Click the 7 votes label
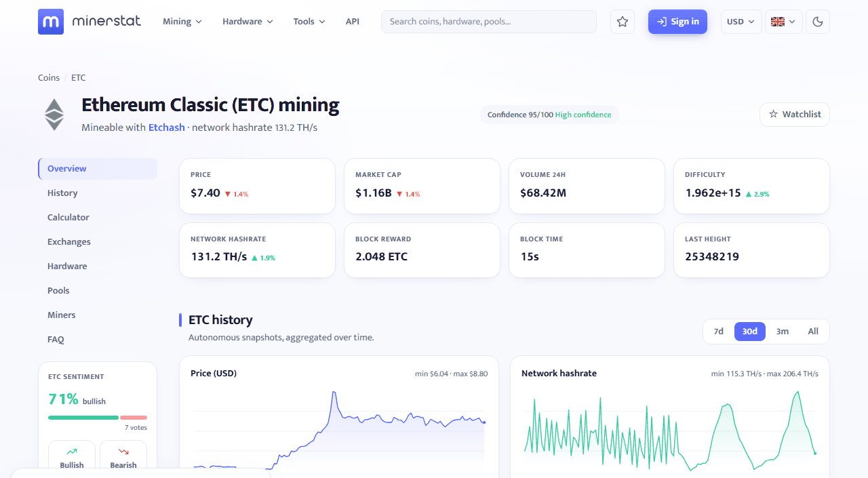Image resolution: width=868 pixels, height=478 pixels. (136, 428)
